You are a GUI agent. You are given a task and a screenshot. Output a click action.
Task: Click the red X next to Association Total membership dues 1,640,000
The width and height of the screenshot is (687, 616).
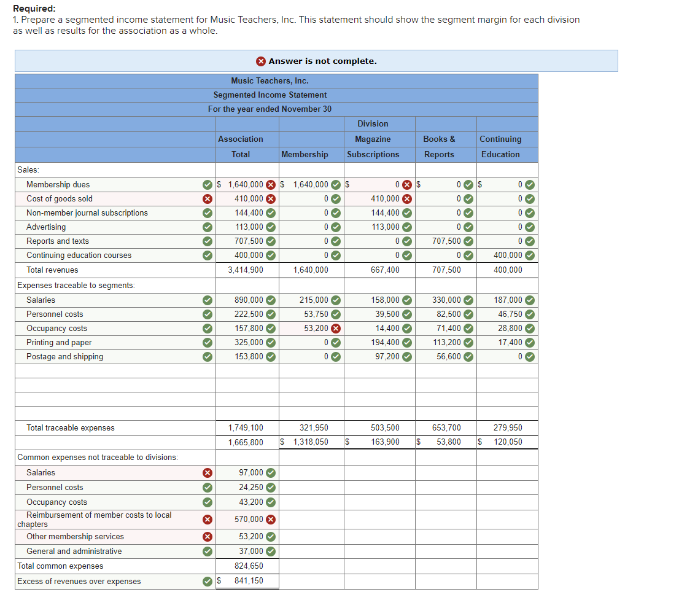click(x=271, y=185)
